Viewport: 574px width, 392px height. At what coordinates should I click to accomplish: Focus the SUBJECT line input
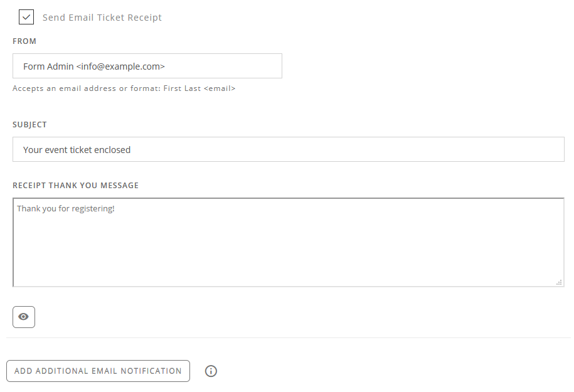[x=288, y=149]
